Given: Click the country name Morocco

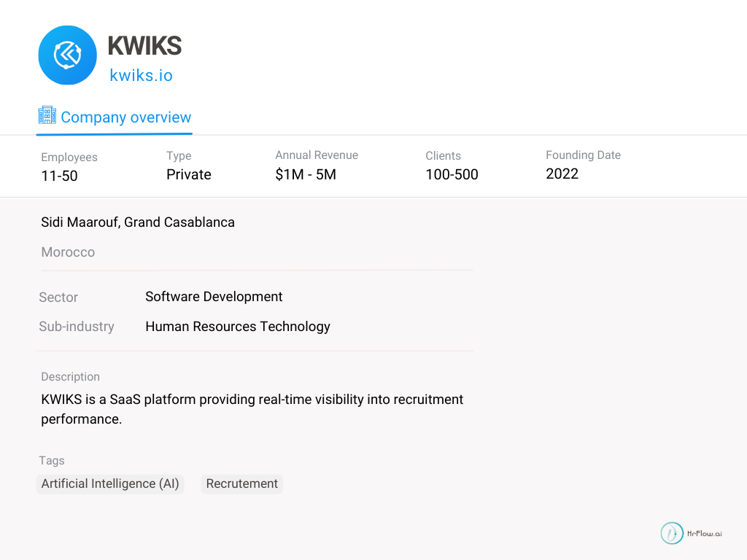Looking at the screenshot, I should pyautogui.click(x=68, y=252).
